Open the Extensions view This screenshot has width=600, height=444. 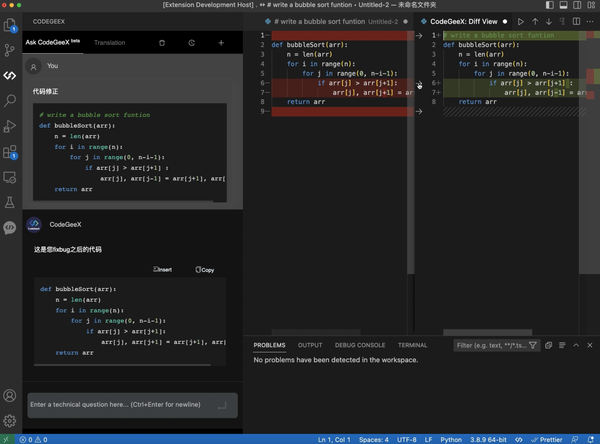pos(10,153)
